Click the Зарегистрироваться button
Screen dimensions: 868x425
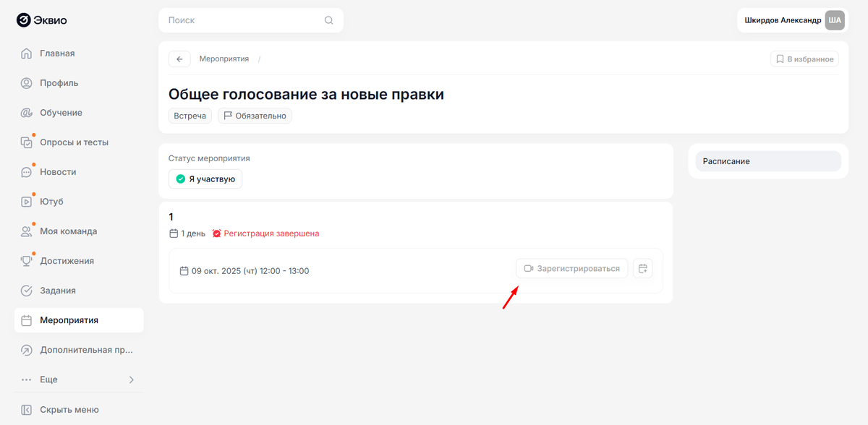(572, 269)
